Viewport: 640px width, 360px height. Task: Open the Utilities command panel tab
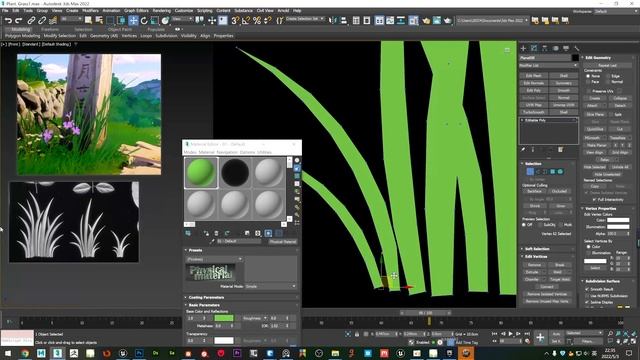[x=576, y=48]
